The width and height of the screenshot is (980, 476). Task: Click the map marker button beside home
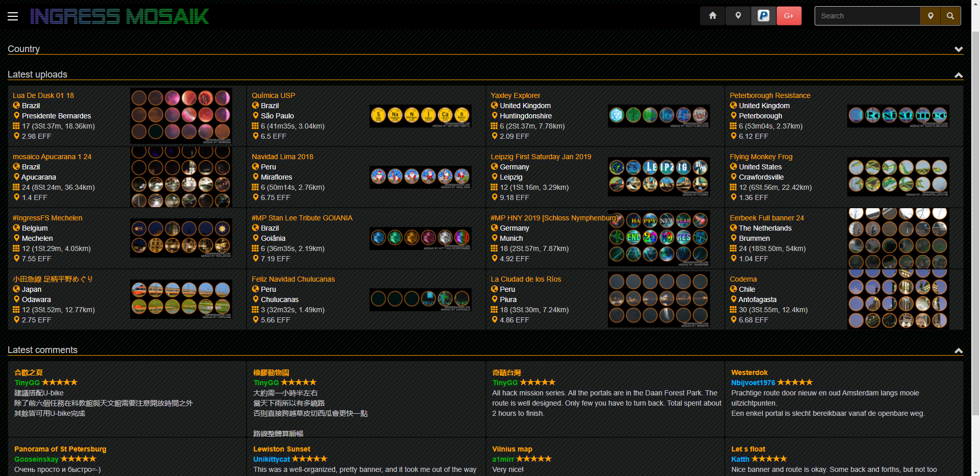(x=738, y=16)
